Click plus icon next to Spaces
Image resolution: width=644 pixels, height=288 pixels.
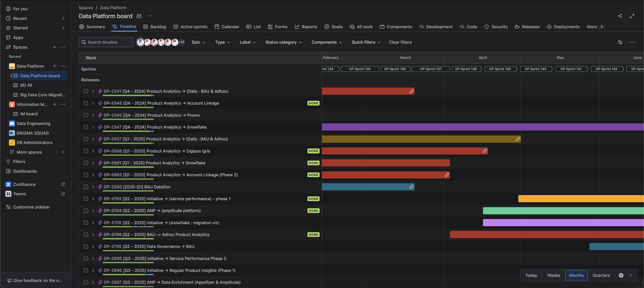(54, 47)
